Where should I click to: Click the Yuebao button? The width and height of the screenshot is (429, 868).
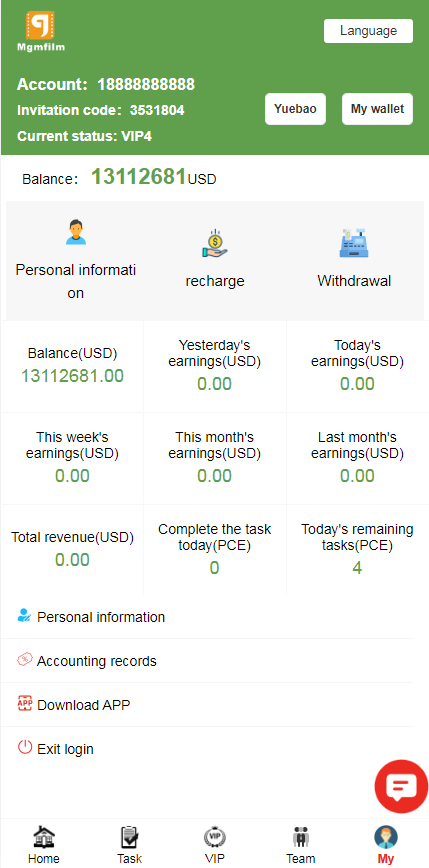point(295,109)
